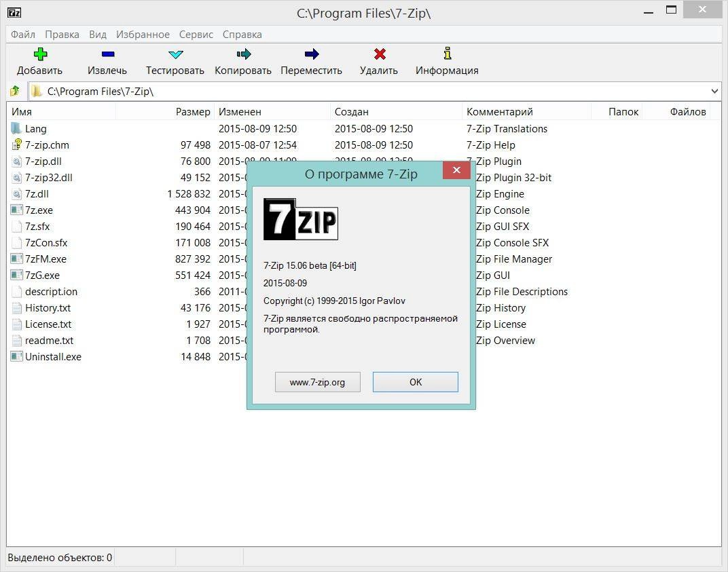
Task: Sort by the Изменен column header
Action: pos(272,112)
